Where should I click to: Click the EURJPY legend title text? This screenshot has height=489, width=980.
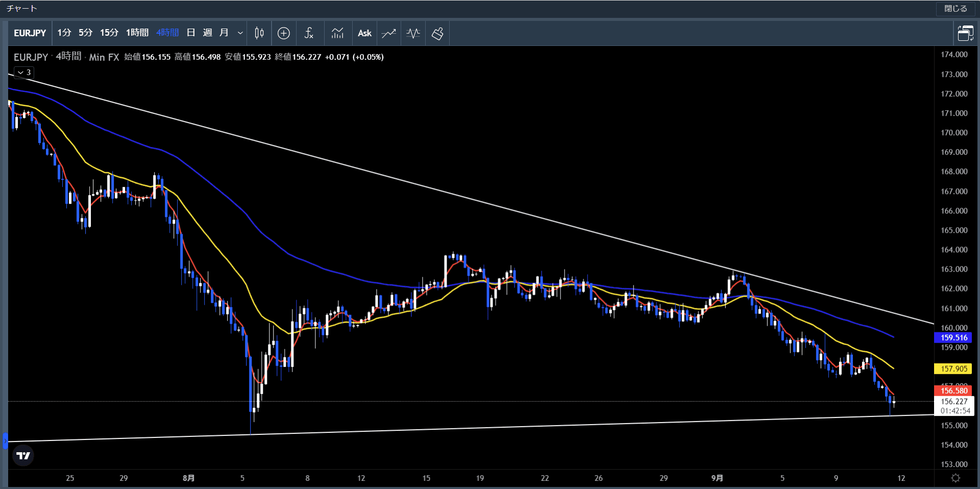tap(31, 57)
